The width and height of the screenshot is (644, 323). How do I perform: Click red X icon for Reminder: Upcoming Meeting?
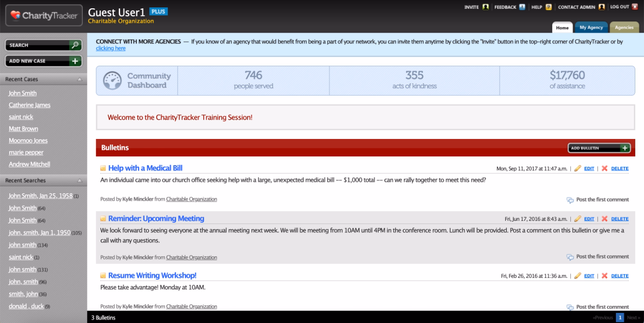pyautogui.click(x=604, y=219)
